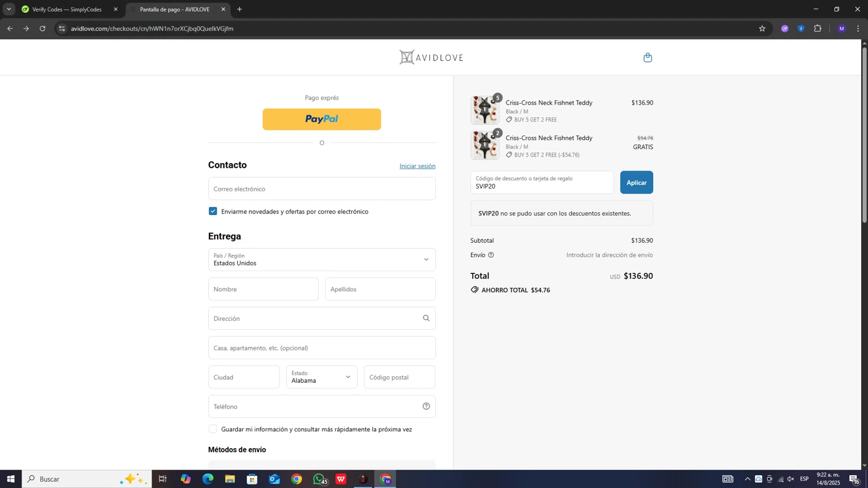Click the thumbnail of the free 2-quantity teddy
The width and height of the screenshot is (868, 488).
point(485,145)
